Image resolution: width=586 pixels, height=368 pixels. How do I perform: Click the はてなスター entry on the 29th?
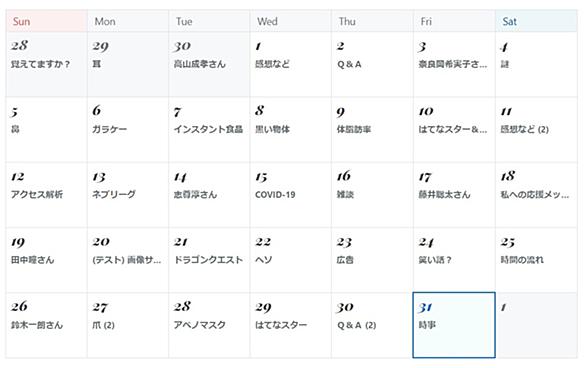coord(281,325)
